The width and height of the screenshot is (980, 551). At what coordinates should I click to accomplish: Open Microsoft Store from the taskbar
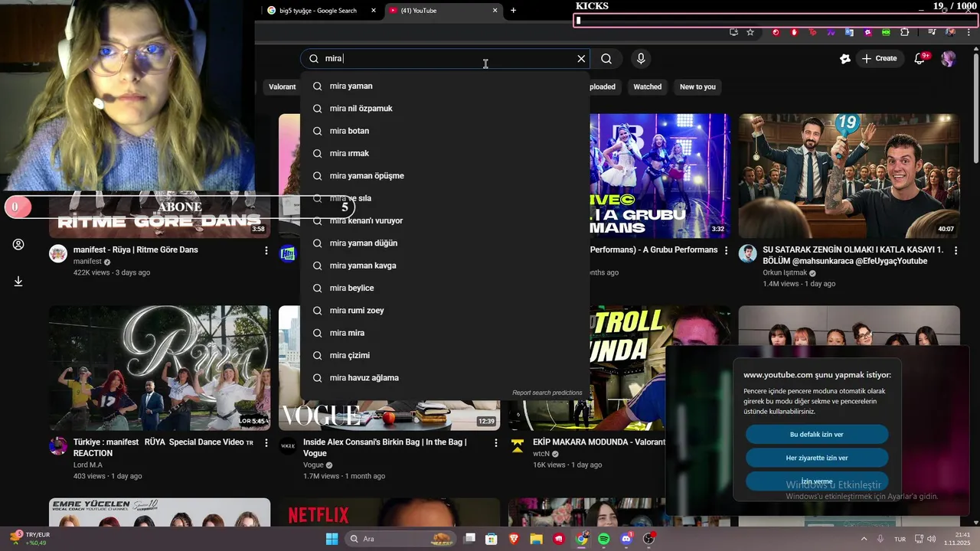click(492, 539)
